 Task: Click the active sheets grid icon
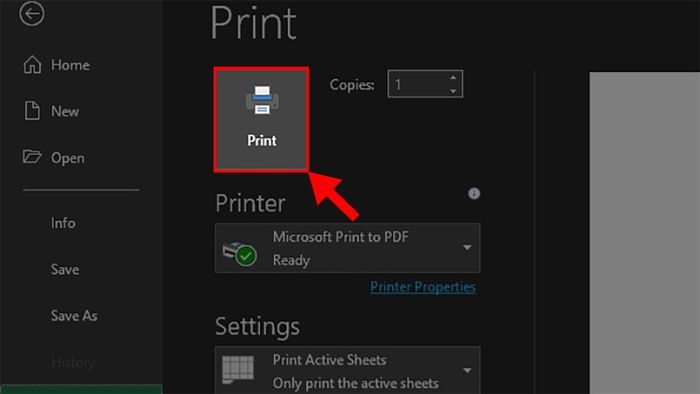tap(238, 369)
